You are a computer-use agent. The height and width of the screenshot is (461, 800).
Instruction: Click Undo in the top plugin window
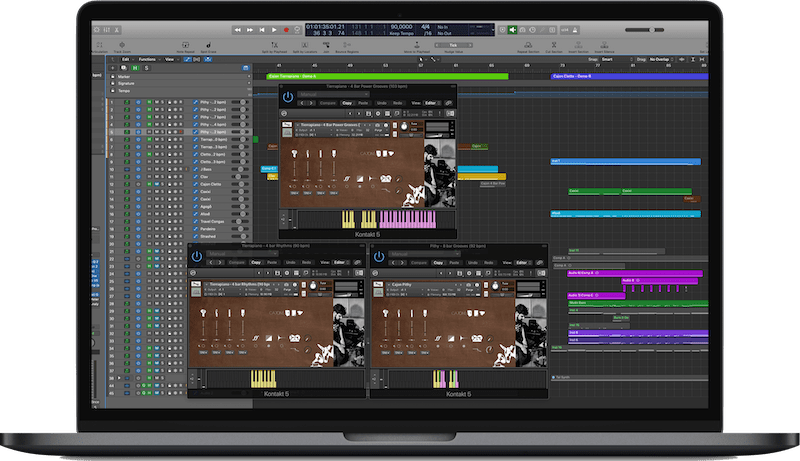point(382,103)
